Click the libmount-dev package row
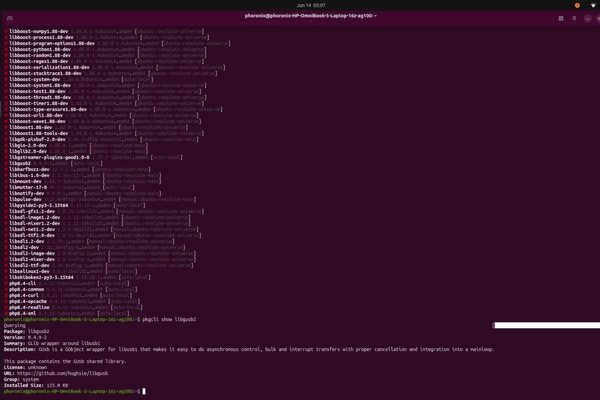600x400 pixels. [x=85, y=181]
